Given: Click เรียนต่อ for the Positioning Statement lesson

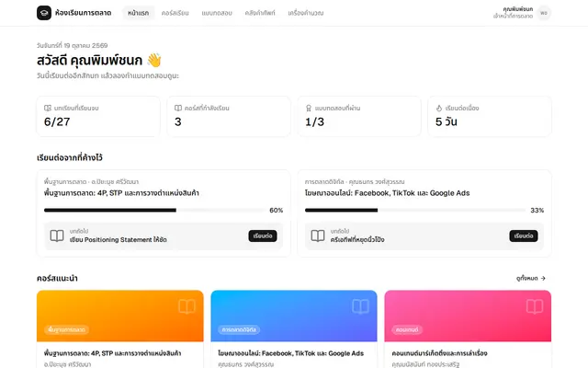Looking at the screenshot, I should 263,236.
